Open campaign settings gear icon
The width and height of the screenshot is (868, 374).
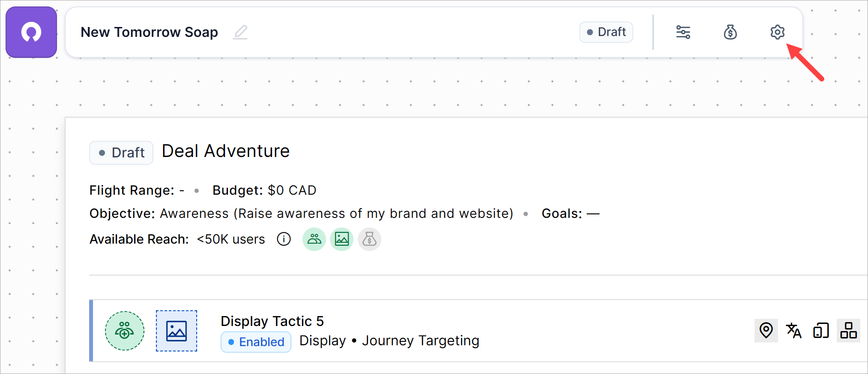click(777, 32)
